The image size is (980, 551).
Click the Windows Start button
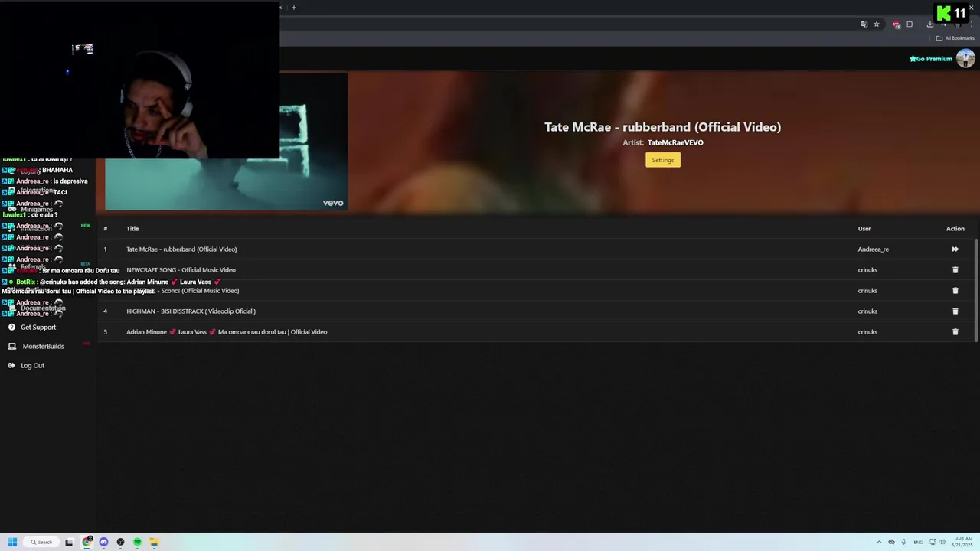12,542
